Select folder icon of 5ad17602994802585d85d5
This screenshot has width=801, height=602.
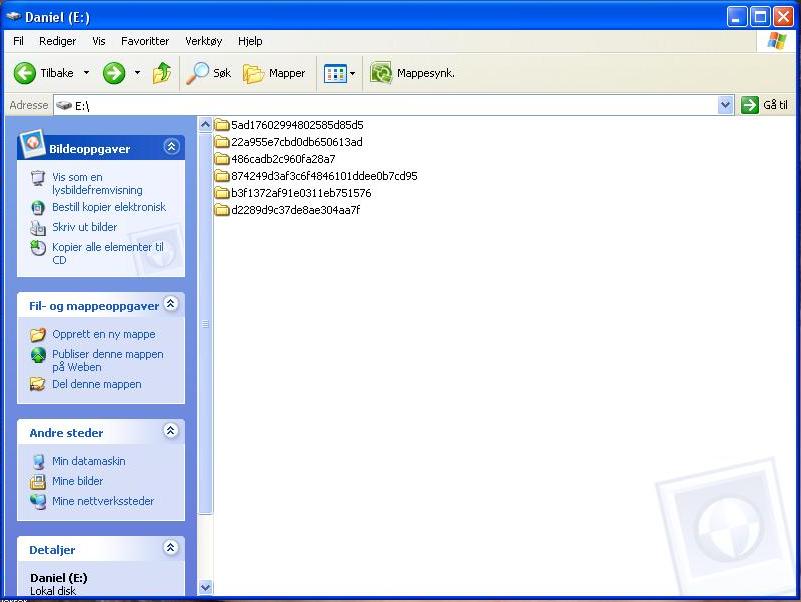[222, 125]
